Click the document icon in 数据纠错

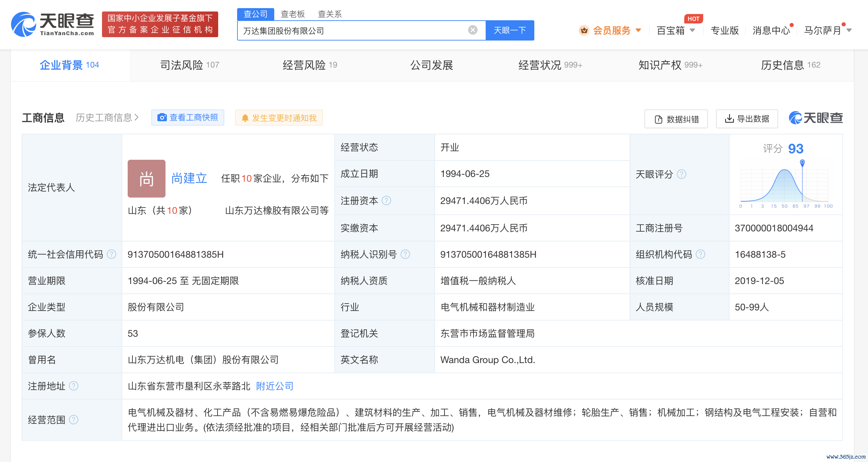tap(659, 120)
